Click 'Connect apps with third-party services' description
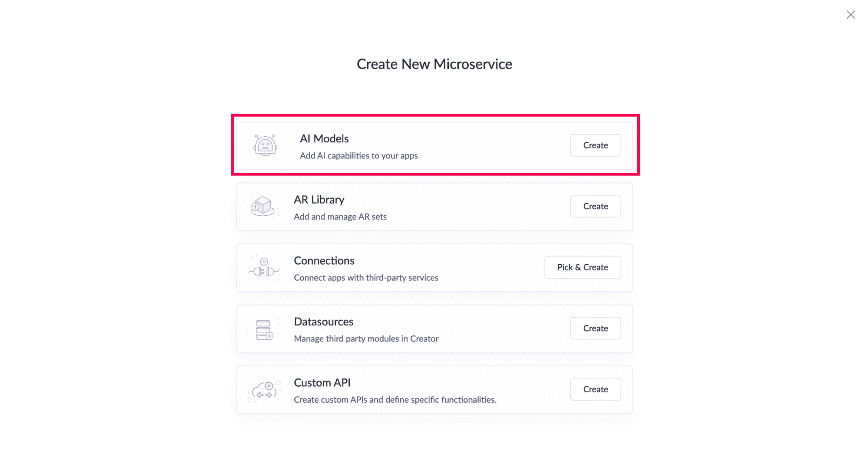The height and width of the screenshot is (460, 868). point(366,278)
